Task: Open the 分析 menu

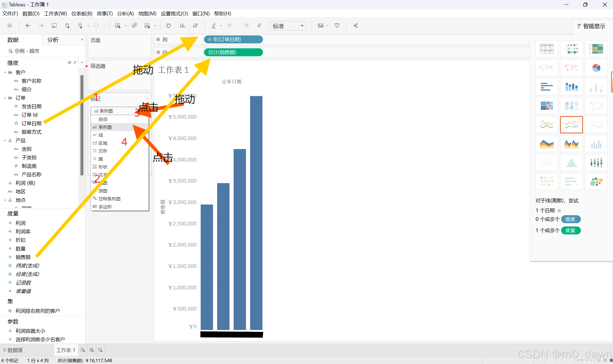Action: 125,13
